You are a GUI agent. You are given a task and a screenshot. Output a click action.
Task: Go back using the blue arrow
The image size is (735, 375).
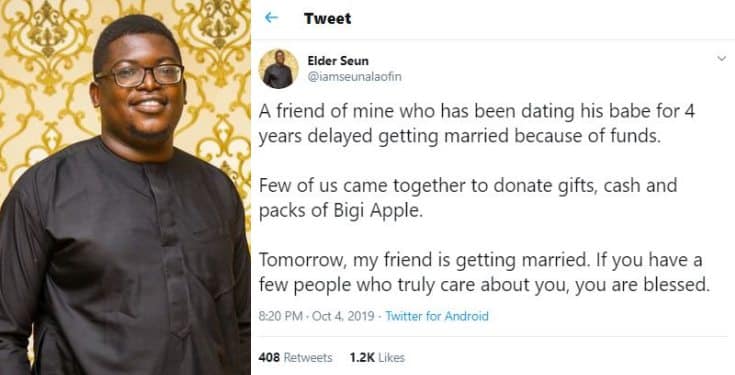pyautogui.click(x=271, y=18)
